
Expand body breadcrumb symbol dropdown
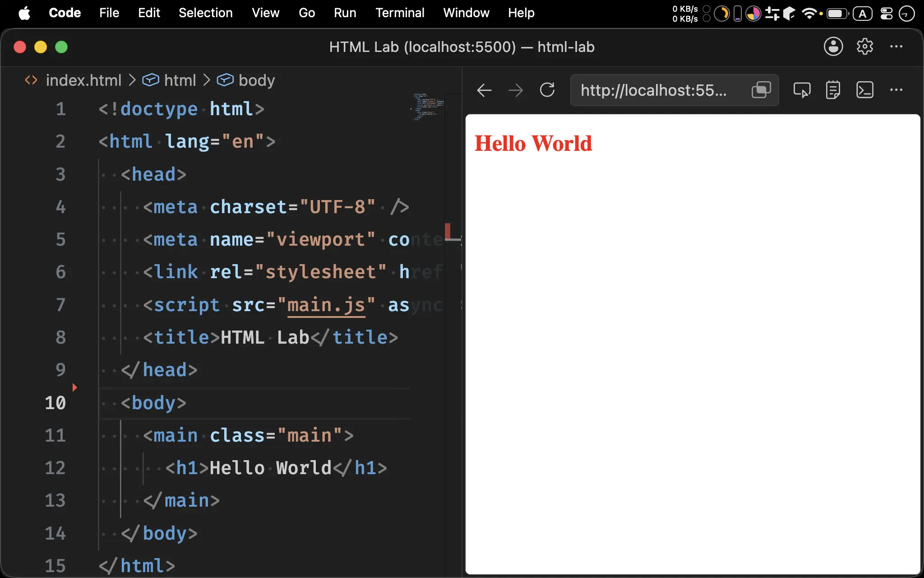pos(257,80)
